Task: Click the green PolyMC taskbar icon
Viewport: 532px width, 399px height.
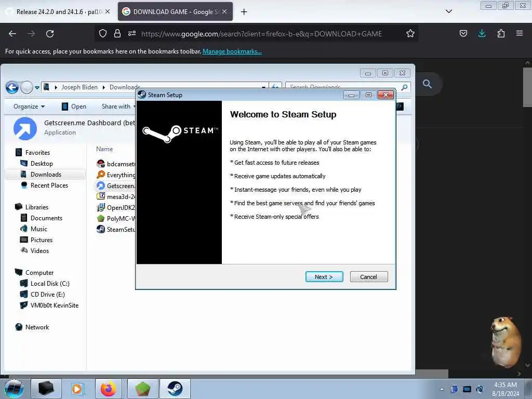Action: pos(143,389)
